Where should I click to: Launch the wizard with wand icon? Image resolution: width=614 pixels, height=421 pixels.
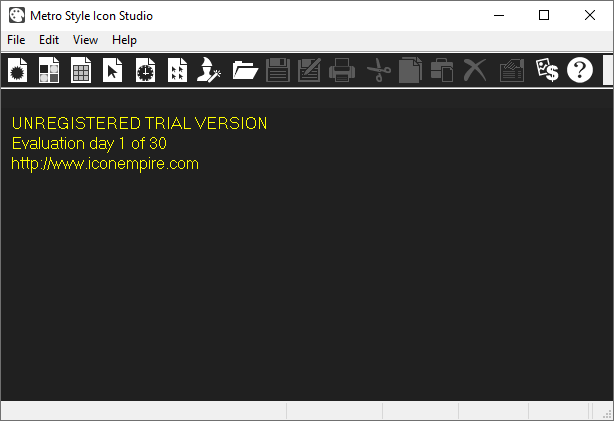[209, 70]
